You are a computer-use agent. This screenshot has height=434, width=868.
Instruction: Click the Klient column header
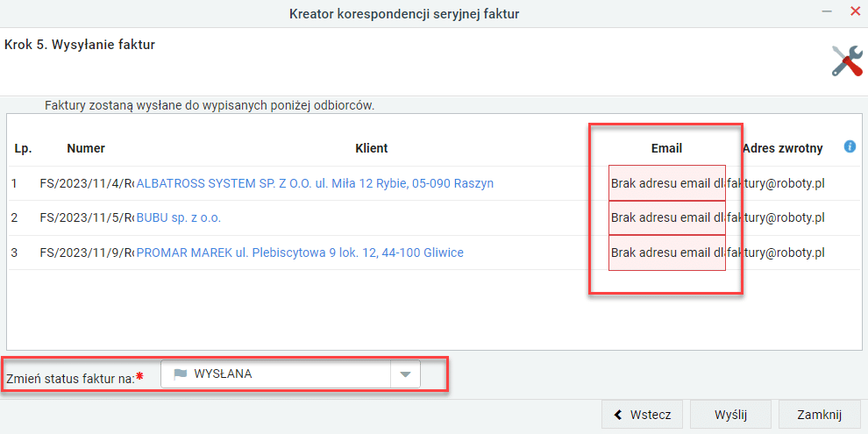[x=372, y=148]
